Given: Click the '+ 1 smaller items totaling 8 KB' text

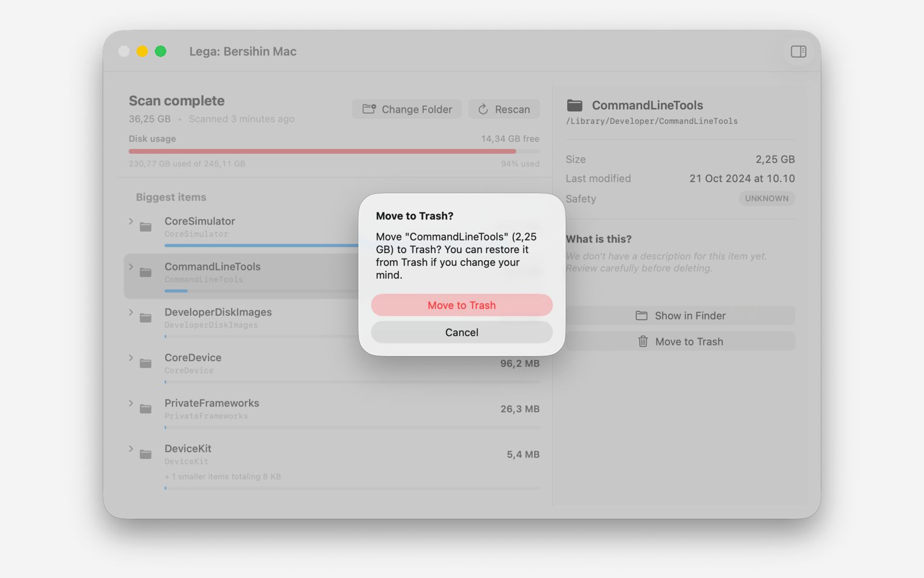Looking at the screenshot, I should click(x=222, y=477).
